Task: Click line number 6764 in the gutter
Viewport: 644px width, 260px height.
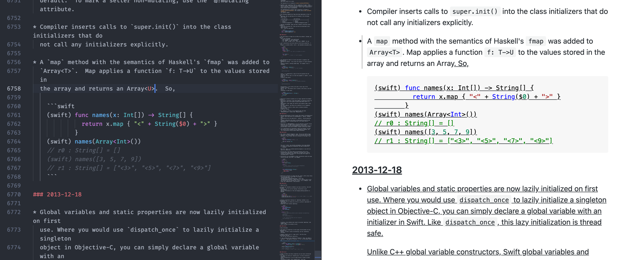Action: click(14, 141)
